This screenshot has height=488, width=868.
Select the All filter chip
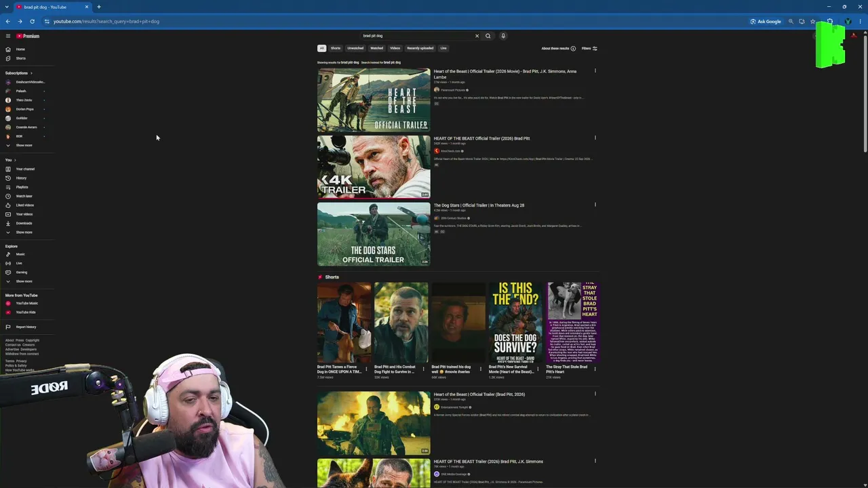tap(321, 48)
